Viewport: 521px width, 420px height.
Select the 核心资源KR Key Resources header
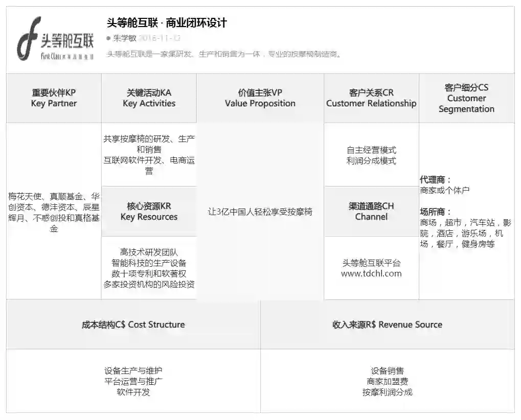pyautogui.click(x=149, y=211)
